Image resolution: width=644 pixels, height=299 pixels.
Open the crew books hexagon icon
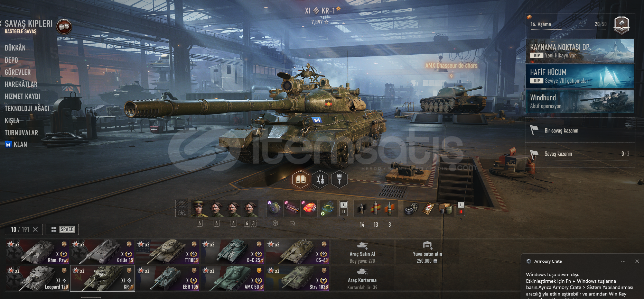300,179
